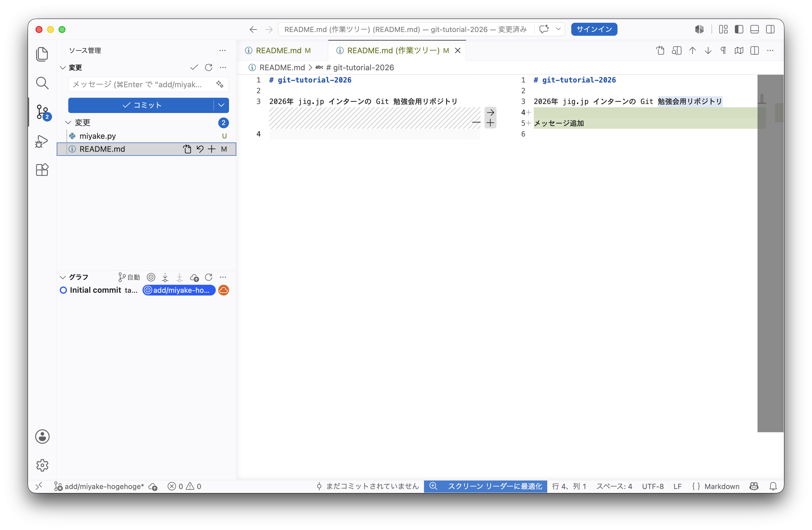This screenshot has height=530, width=812.
Task: Open the Accounts menu icon
Action: click(42, 436)
